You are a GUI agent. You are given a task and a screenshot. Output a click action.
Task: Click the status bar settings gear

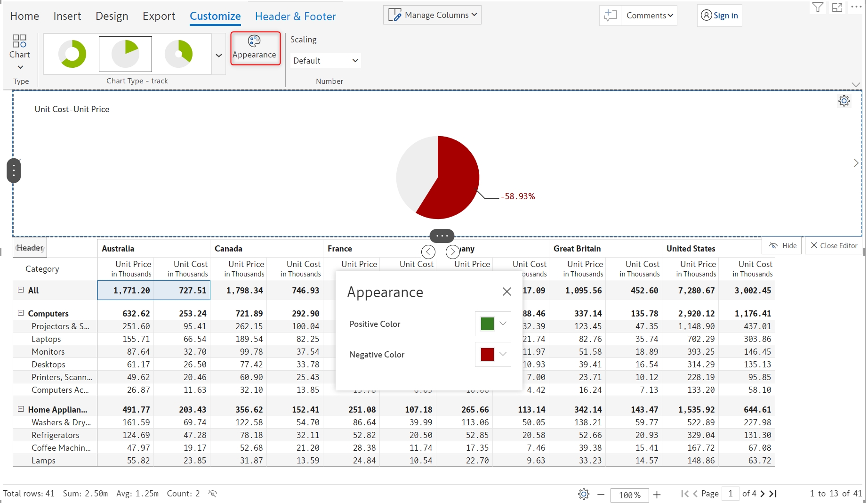(584, 494)
